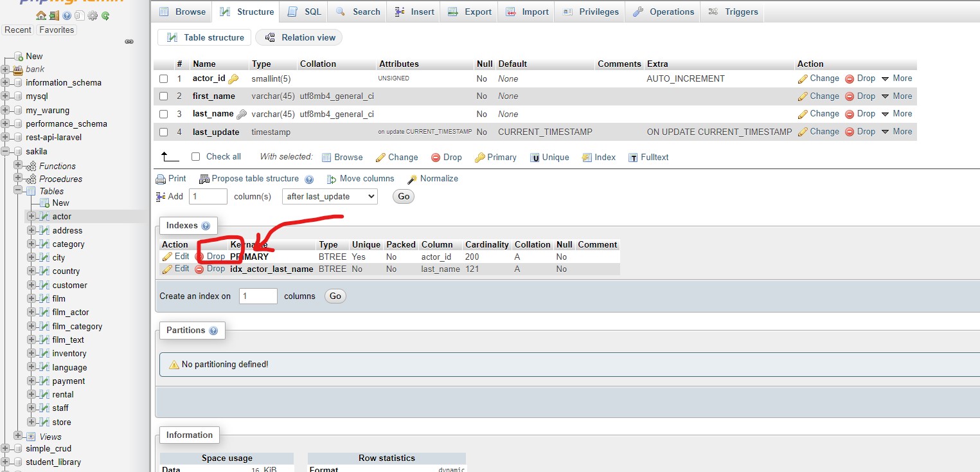Screen dimensions: 980x472
Task: Enable the Check all checkbox
Action: pos(196,157)
